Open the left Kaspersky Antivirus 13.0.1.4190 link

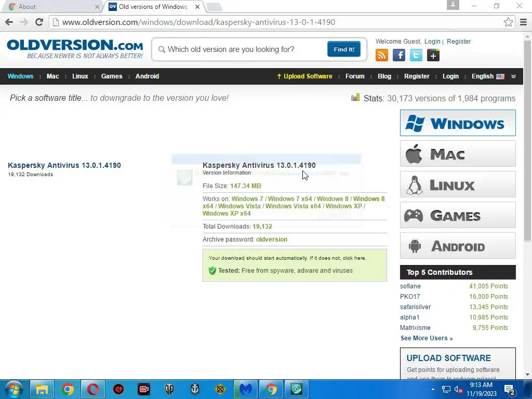coord(64,165)
